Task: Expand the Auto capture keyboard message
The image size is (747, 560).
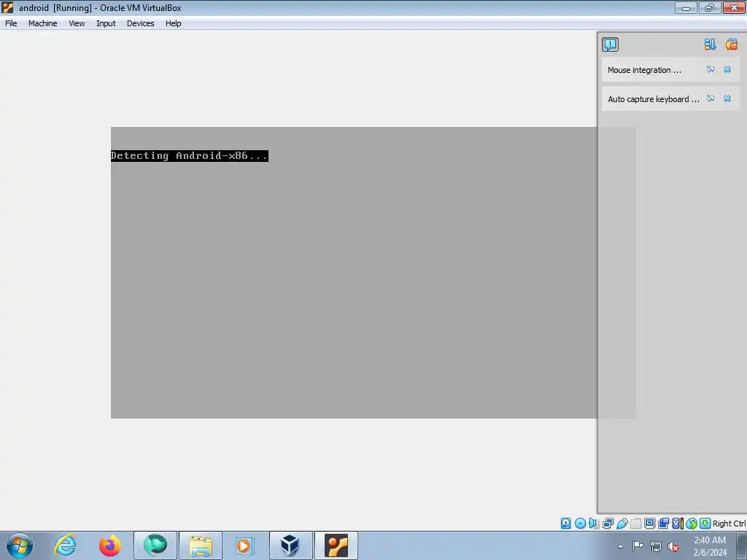Action: [x=653, y=99]
